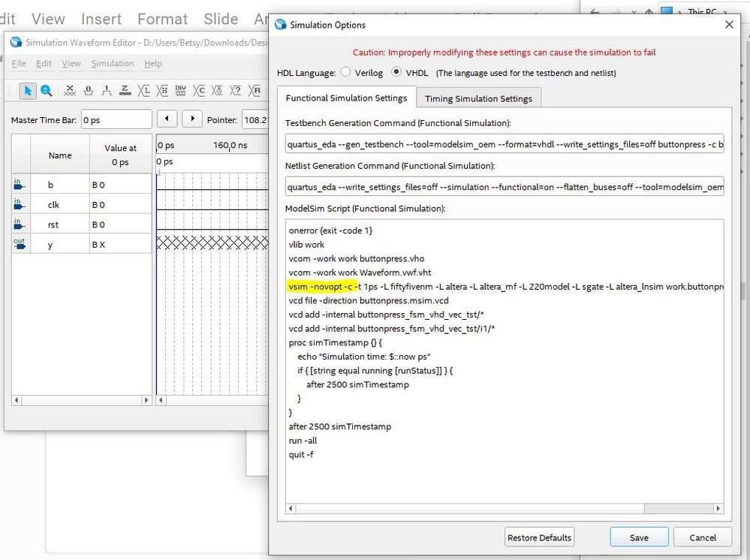
Task: Open Functional Simulation Settings tab
Action: (x=346, y=98)
